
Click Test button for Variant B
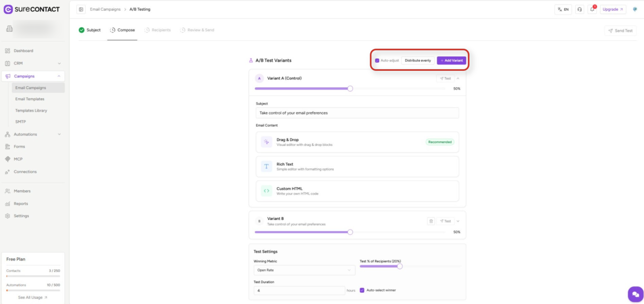pos(445,221)
